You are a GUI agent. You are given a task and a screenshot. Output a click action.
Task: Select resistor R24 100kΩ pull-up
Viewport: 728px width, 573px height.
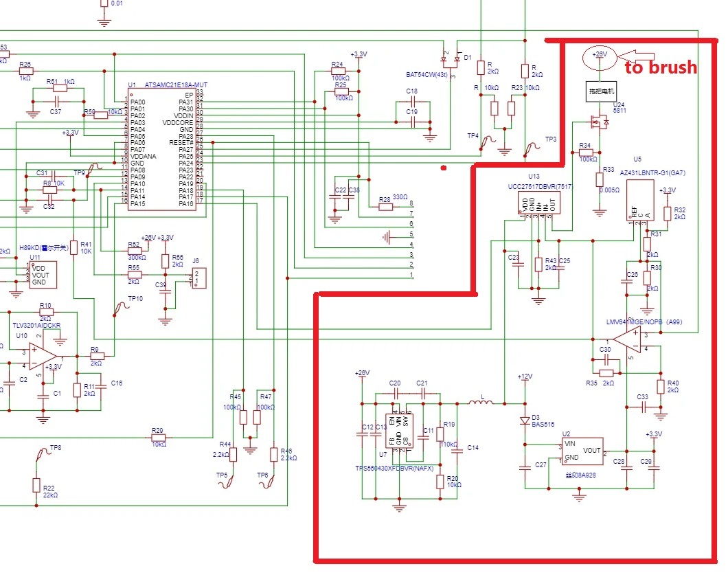click(338, 71)
